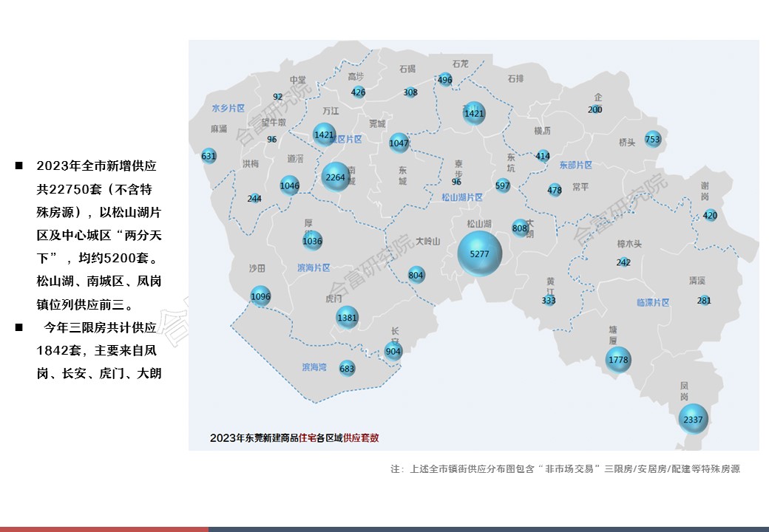
Task: Click the 临深片区 region label
Action: tap(652, 302)
